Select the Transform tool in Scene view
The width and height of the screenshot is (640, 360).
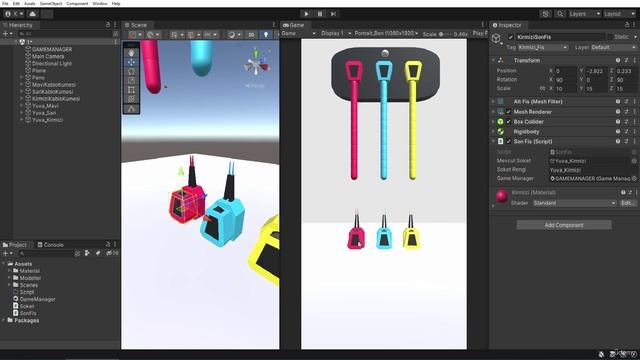pos(131,99)
